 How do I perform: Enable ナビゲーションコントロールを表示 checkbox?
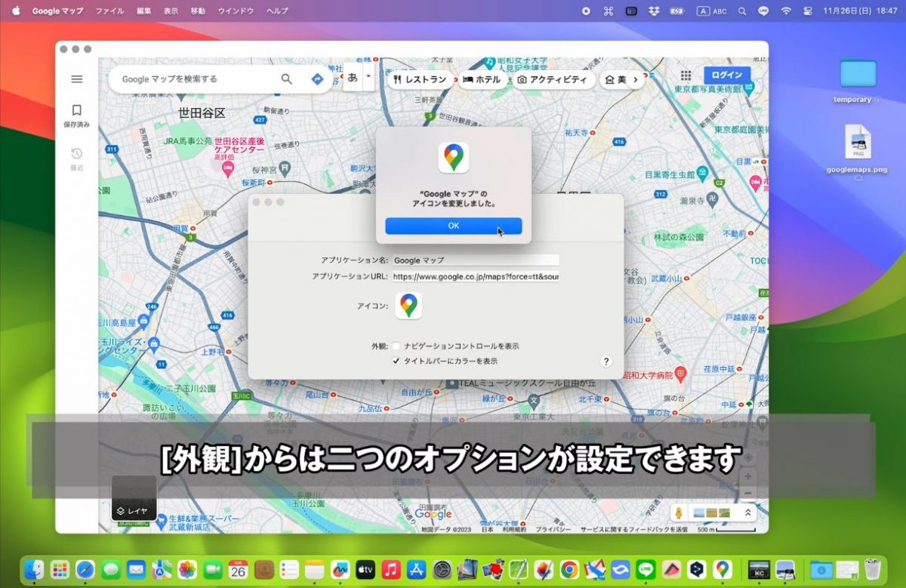pos(396,346)
